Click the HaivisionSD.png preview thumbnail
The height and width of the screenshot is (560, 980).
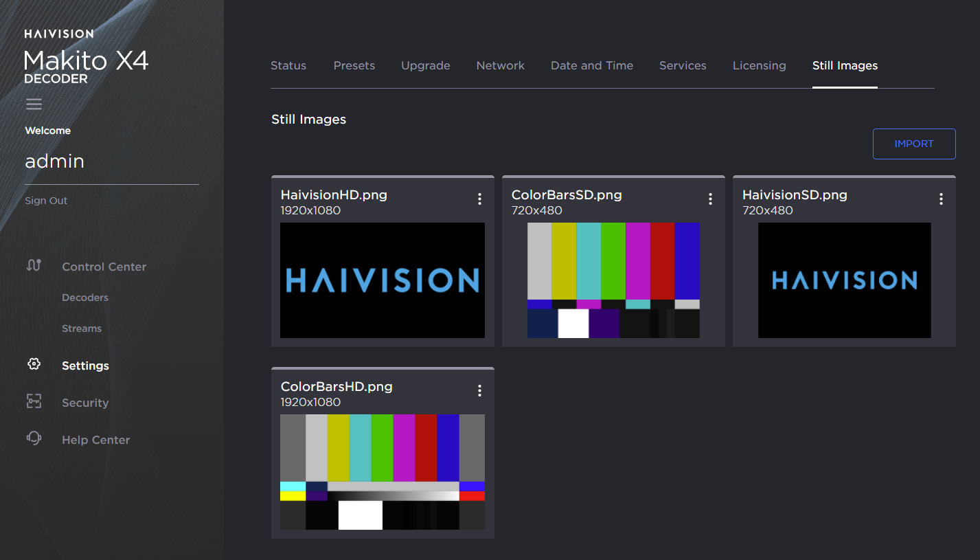click(x=844, y=280)
